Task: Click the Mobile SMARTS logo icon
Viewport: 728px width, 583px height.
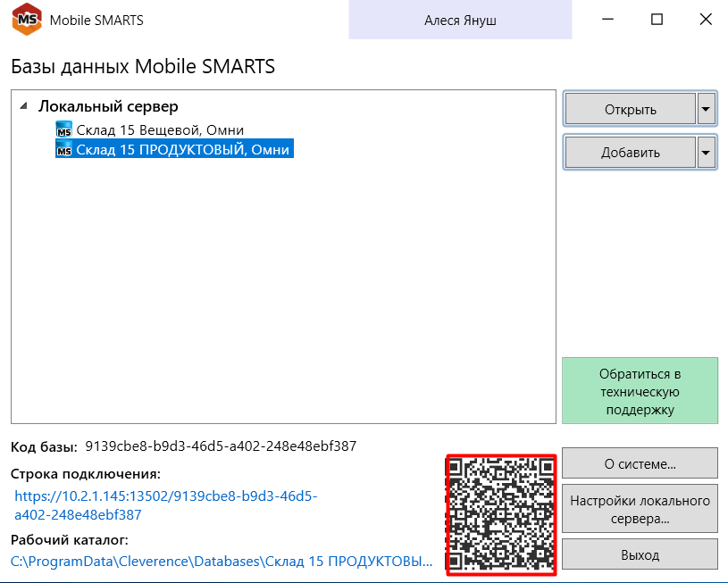Action: click(x=25, y=20)
